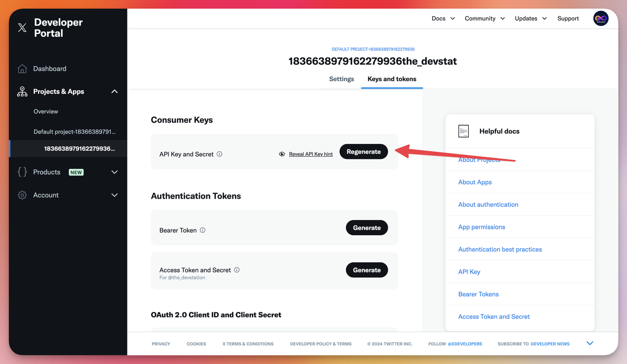Click the X logo icon
Image resolution: width=627 pixels, height=364 pixels.
pos(22,28)
